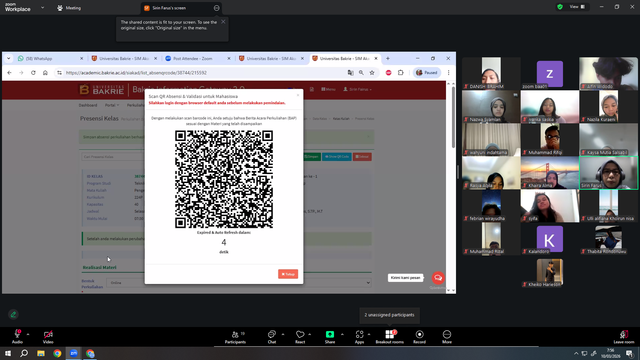Click the Cari Presensi Kelas search field
Viewport: 640px width, 360px height.
[113, 157]
